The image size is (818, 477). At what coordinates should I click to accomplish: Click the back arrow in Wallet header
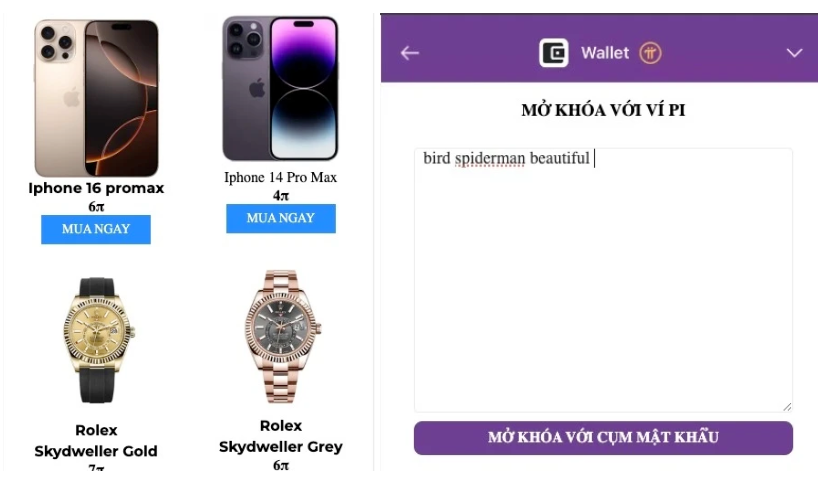410,53
